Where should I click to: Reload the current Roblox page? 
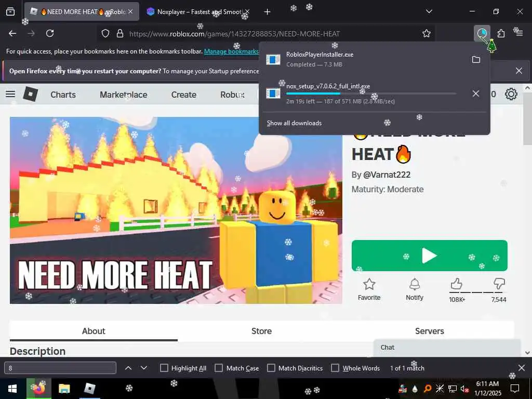click(50, 33)
